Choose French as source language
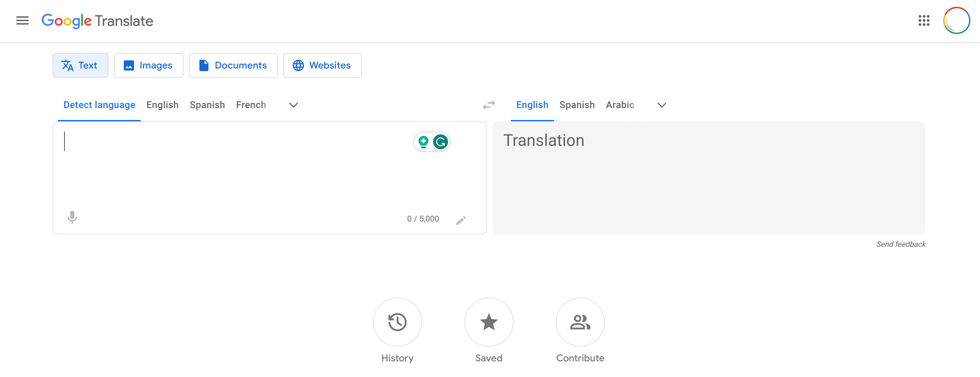The width and height of the screenshot is (980, 377). [251, 105]
